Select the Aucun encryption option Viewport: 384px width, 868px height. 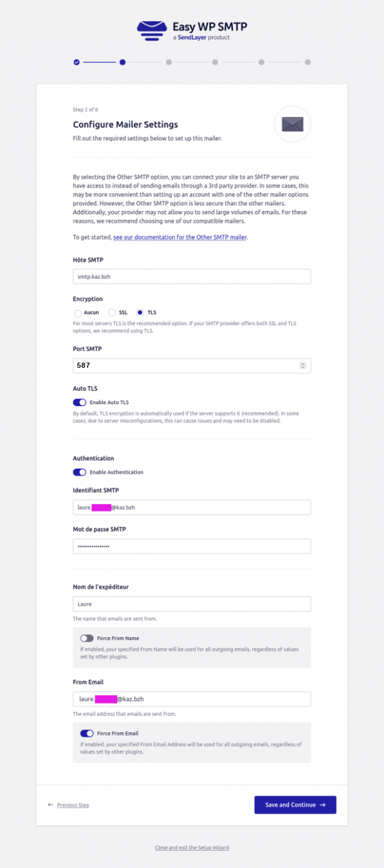tap(78, 313)
